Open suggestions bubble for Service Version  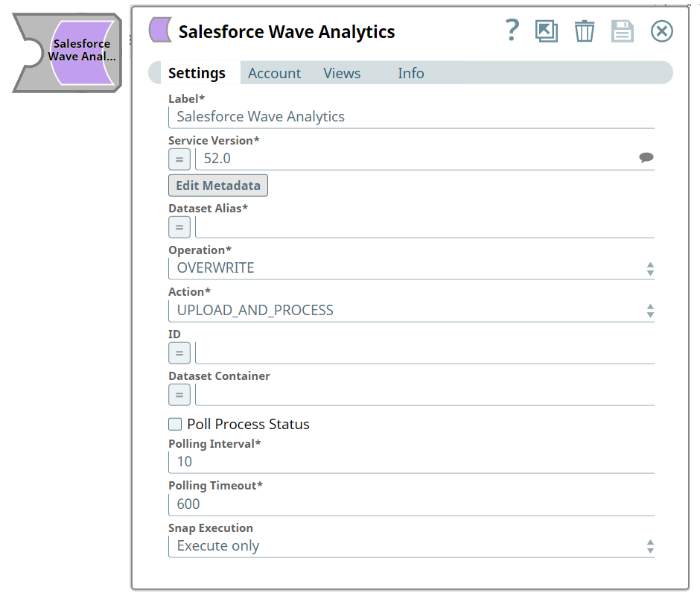tap(646, 157)
